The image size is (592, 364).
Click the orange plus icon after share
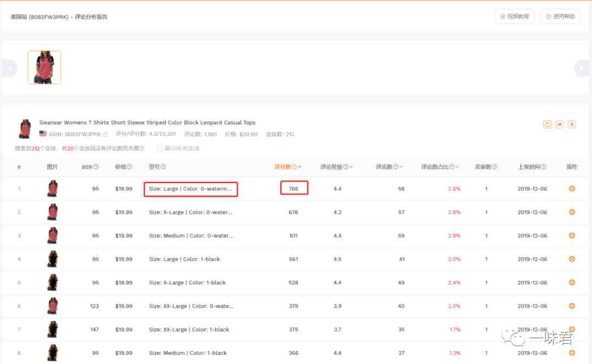pyautogui.click(x=572, y=124)
